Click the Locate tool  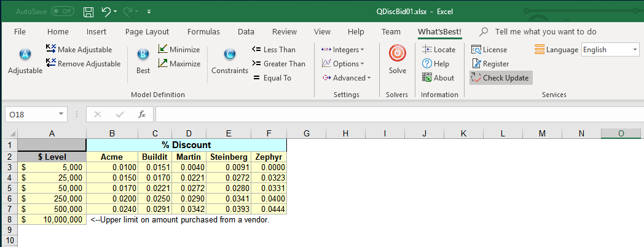pos(439,50)
